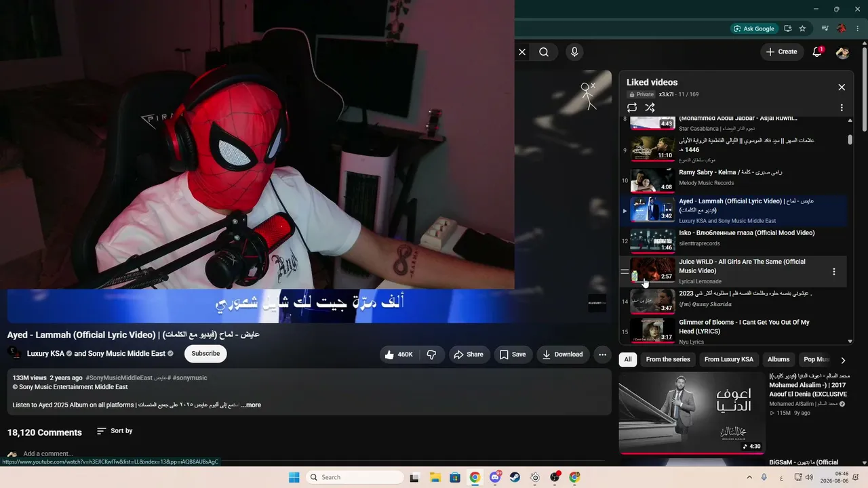Bookmark this page with the star icon

(x=802, y=28)
